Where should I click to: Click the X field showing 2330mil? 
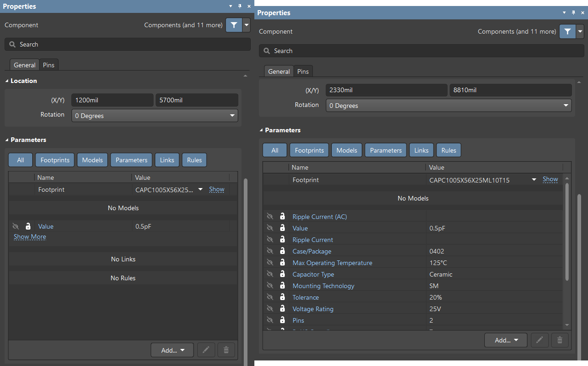tap(386, 90)
